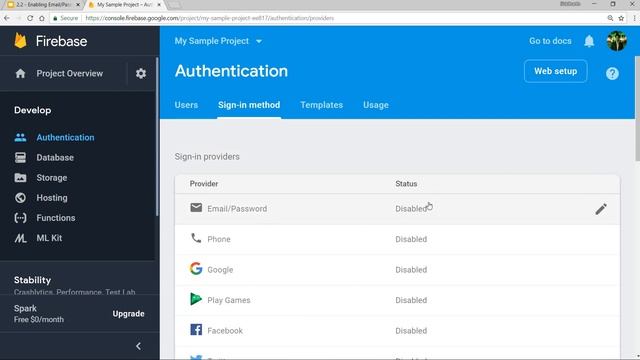
Task: Open project settings gear icon
Action: pos(141,73)
